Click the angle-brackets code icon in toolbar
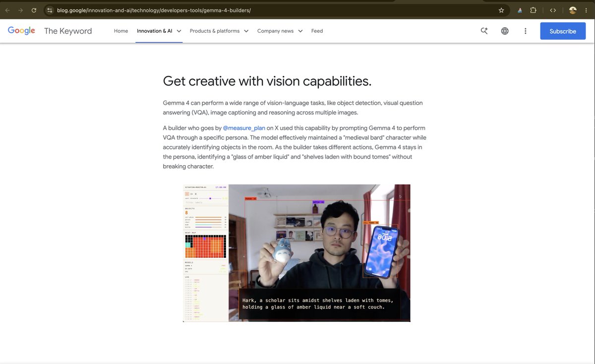 point(553,10)
